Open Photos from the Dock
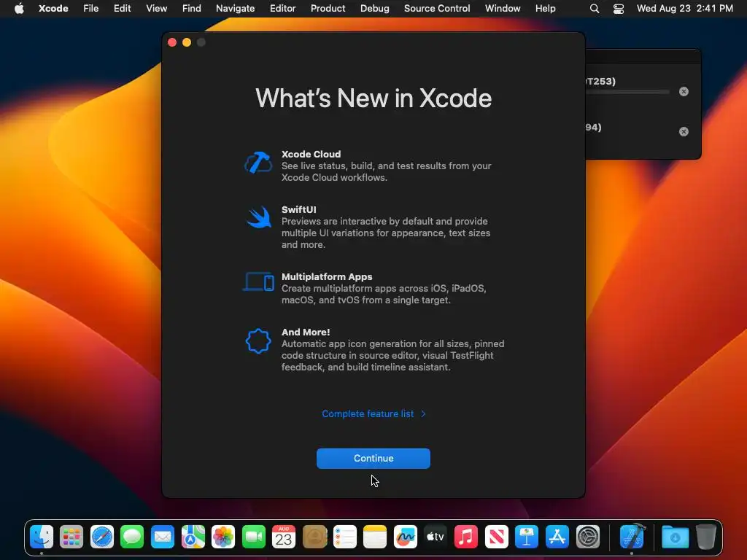 point(223,537)
